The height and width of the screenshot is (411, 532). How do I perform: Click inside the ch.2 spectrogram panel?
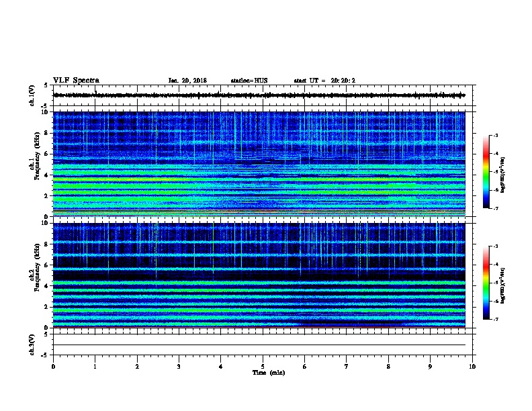(x=259, y=275)
